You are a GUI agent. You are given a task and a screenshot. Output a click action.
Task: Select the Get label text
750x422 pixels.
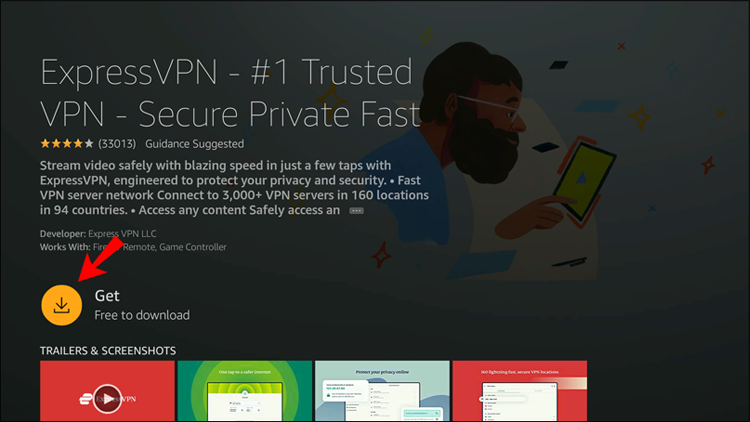[107, 296]
